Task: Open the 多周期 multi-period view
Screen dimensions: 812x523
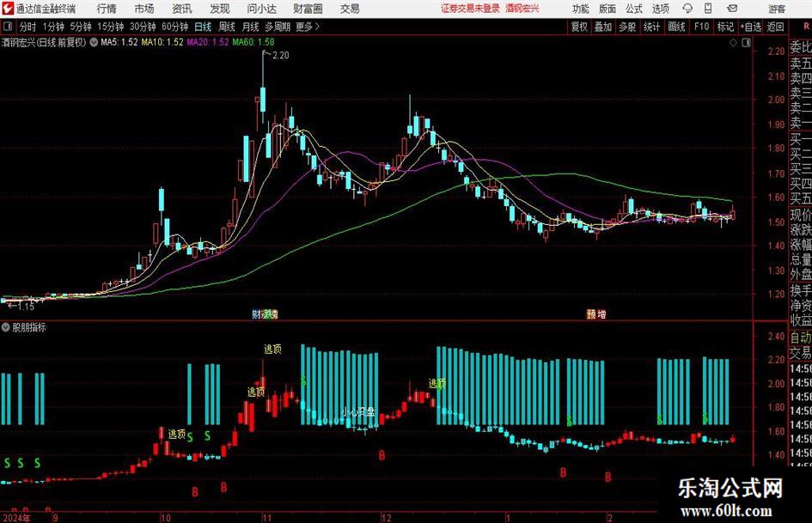Action: tap(278, 27)
